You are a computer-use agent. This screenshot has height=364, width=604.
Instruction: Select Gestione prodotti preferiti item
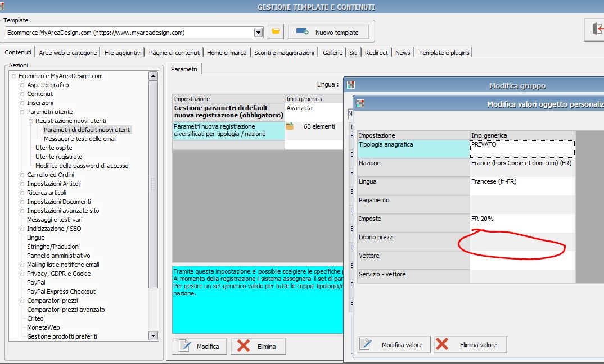tap(62, 336)
